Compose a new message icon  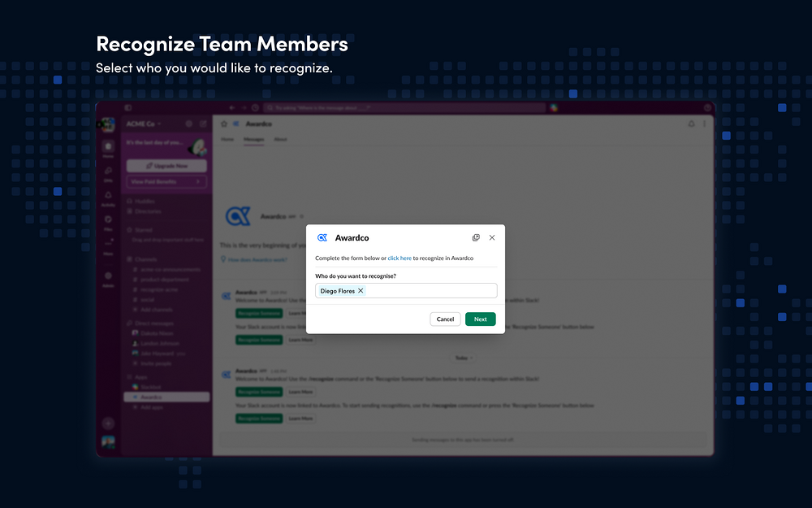click(203, 124)
